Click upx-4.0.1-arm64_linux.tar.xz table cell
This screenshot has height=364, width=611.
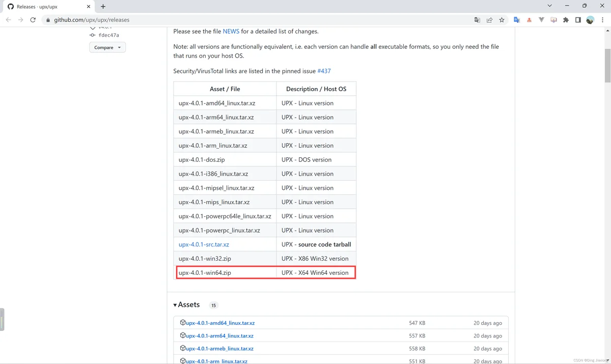tap(225, 117)
